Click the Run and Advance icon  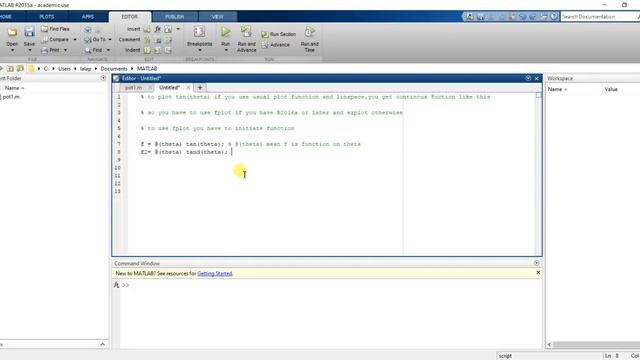tap(246, 32)
